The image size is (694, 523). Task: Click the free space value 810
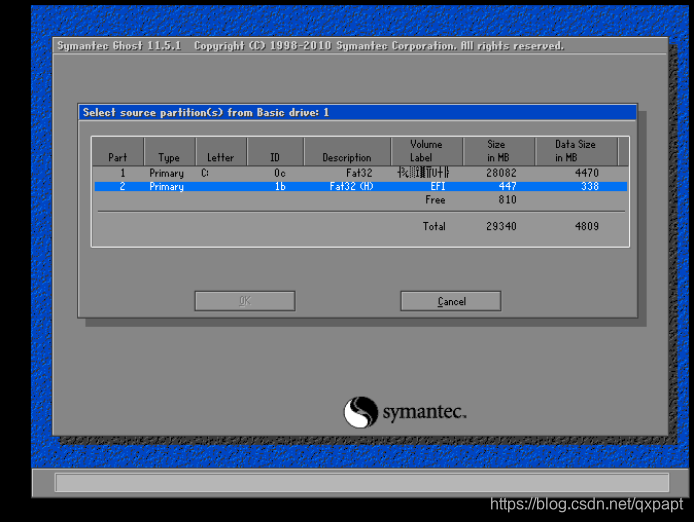pyautogui.click(x=507, y=200)
